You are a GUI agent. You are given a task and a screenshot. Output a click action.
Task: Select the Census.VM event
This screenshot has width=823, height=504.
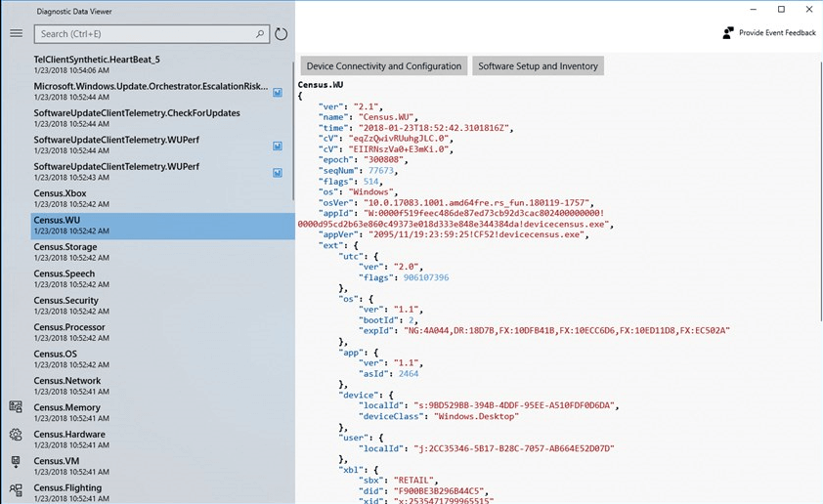pyautogui.click(x=162, y=466)
